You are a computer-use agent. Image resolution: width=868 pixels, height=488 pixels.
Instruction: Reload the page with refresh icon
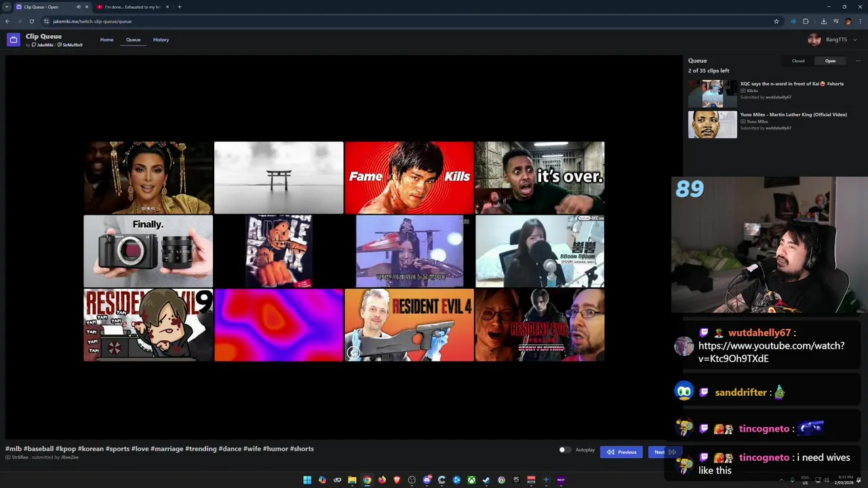pyautogui.click(x=31, y=21)
